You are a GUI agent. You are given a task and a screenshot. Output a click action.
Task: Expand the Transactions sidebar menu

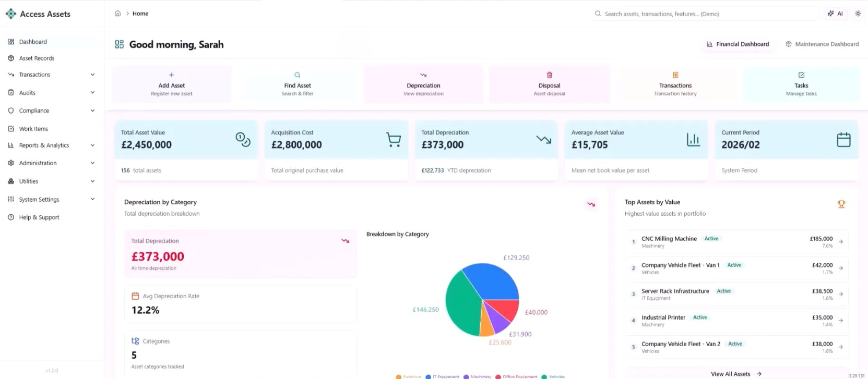[92, 75]
